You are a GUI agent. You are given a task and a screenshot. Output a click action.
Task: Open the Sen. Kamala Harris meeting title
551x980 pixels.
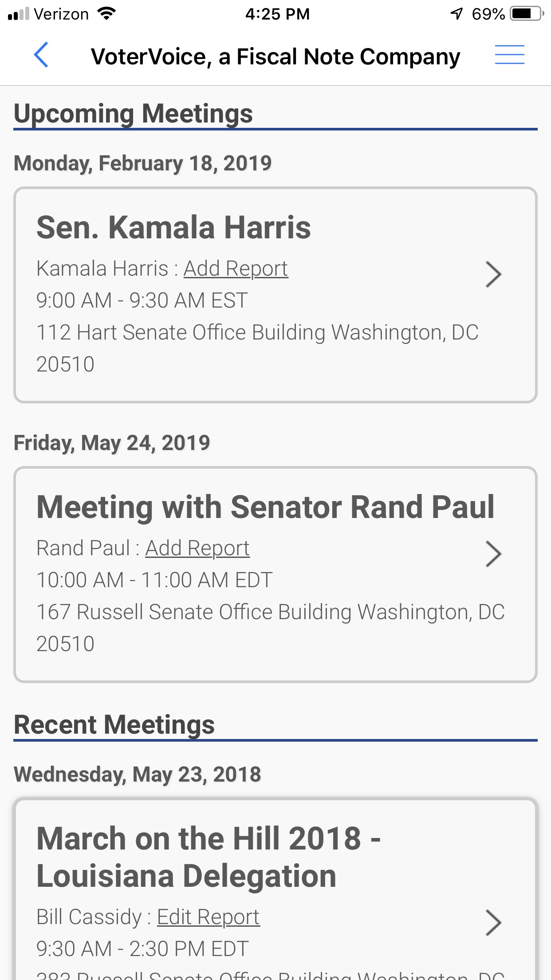coord(173,228)
